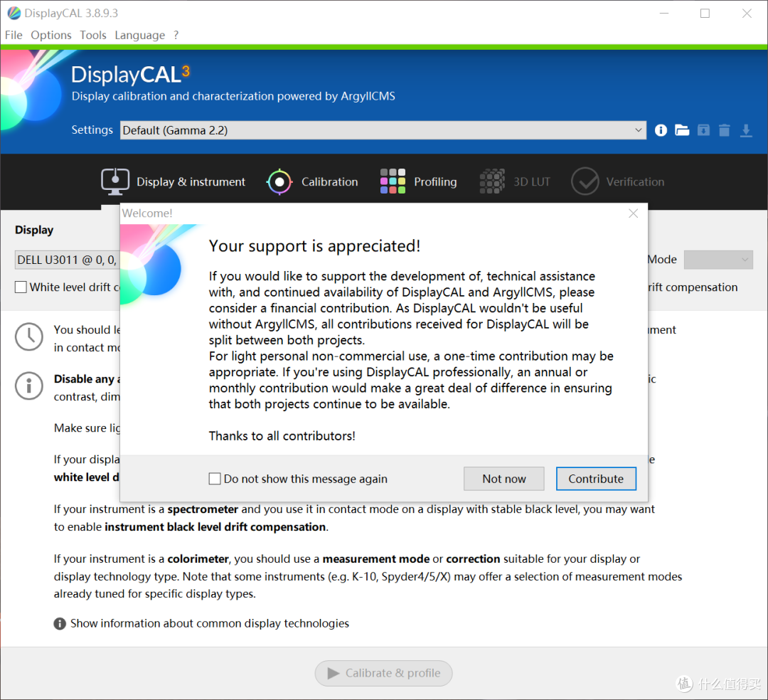Open the Tools menu

[x=93, y=36]
